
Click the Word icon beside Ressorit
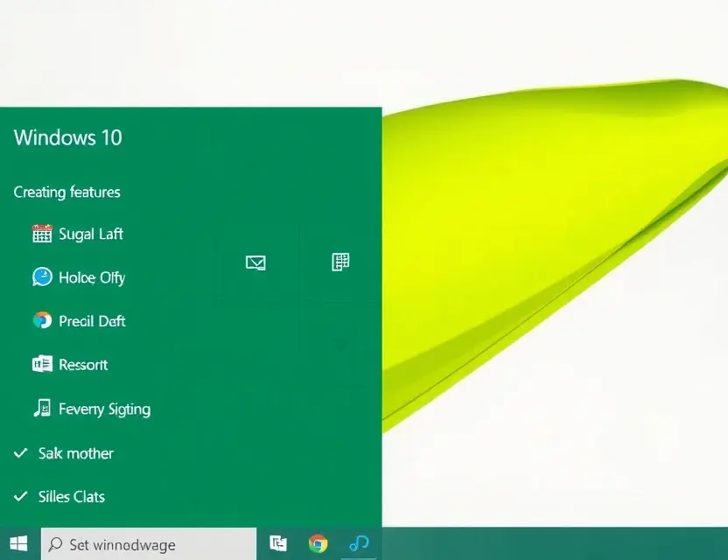[42, 364]
